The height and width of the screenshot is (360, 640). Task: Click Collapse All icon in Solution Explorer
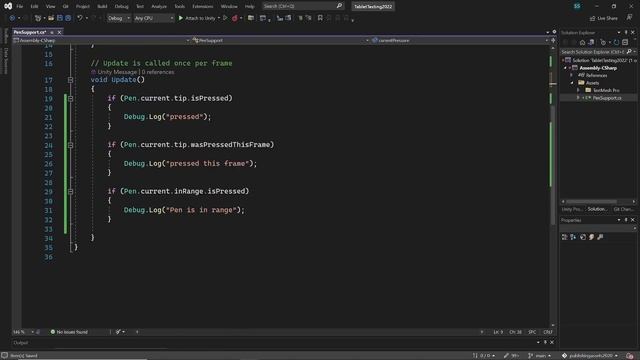pos(625,42)
